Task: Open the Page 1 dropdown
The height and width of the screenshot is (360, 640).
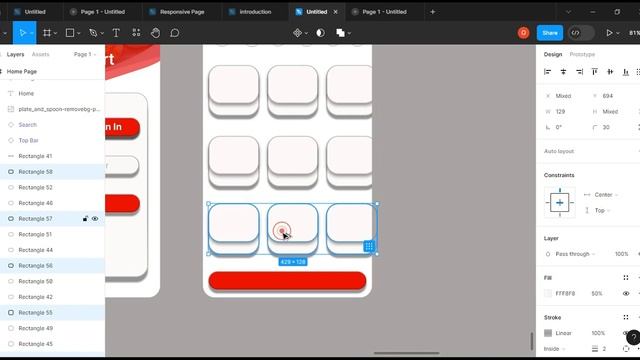Action: click(x=84, y=54)
